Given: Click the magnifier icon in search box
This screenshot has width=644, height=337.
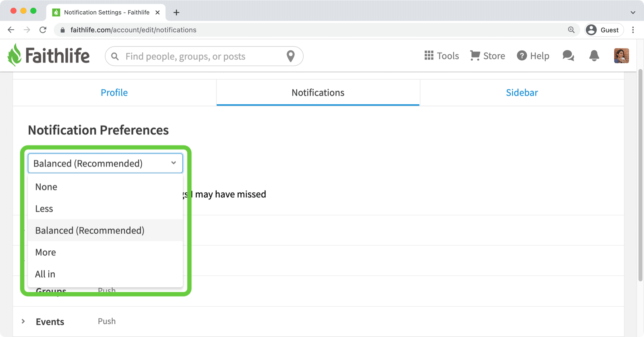Looking at the screenshot, I should 115,56.
